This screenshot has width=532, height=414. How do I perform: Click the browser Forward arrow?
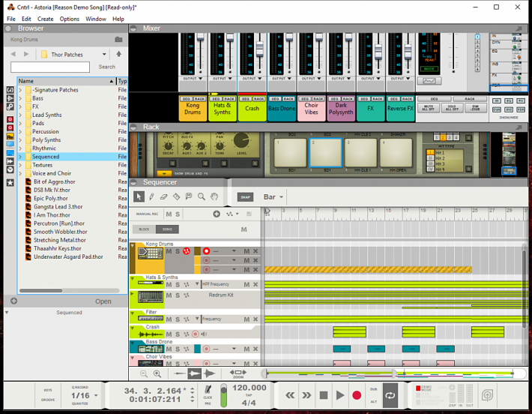pos(26,54)
